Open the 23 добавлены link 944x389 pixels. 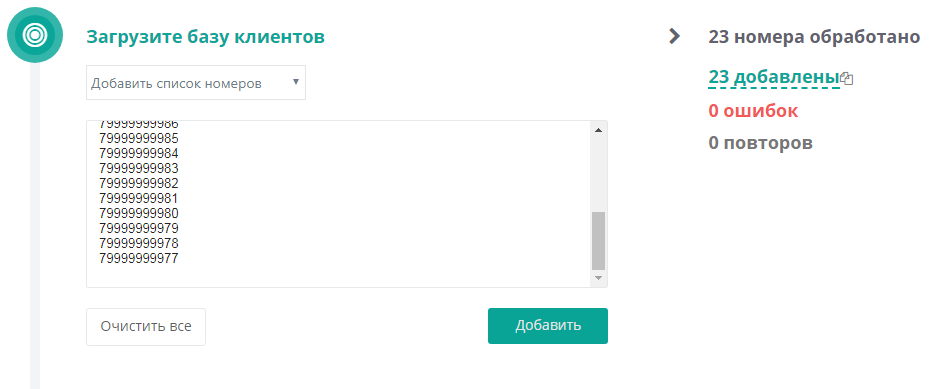coord(774,78)
